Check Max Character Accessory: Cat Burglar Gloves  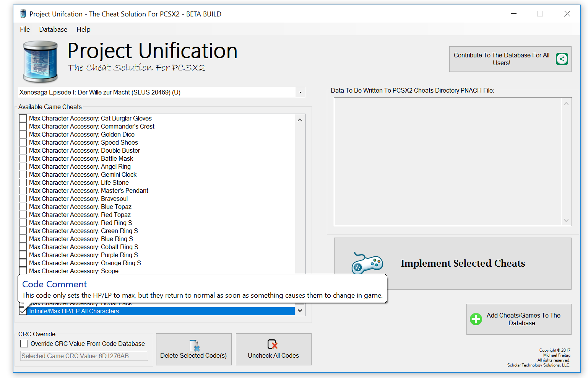point(23,118)
